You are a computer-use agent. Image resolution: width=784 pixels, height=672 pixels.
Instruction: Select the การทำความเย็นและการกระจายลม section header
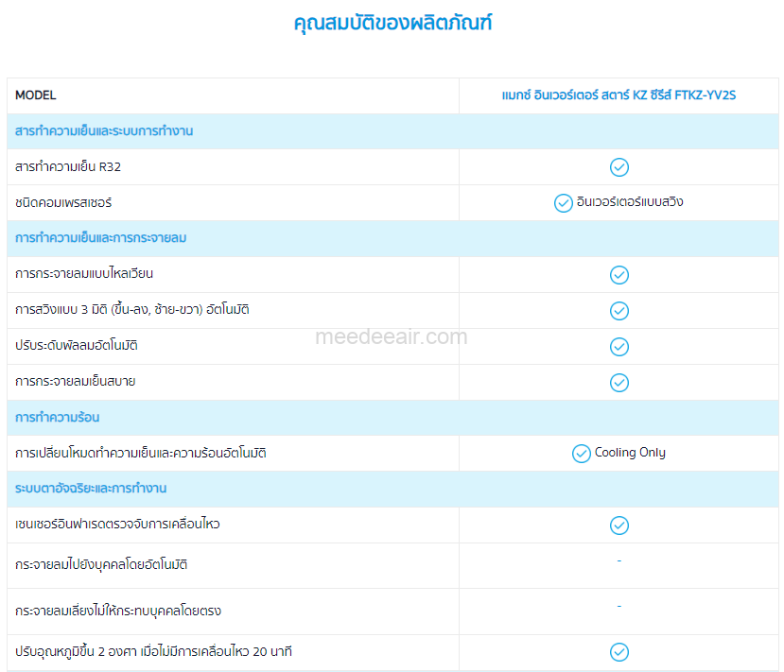(x=101, y=238)
